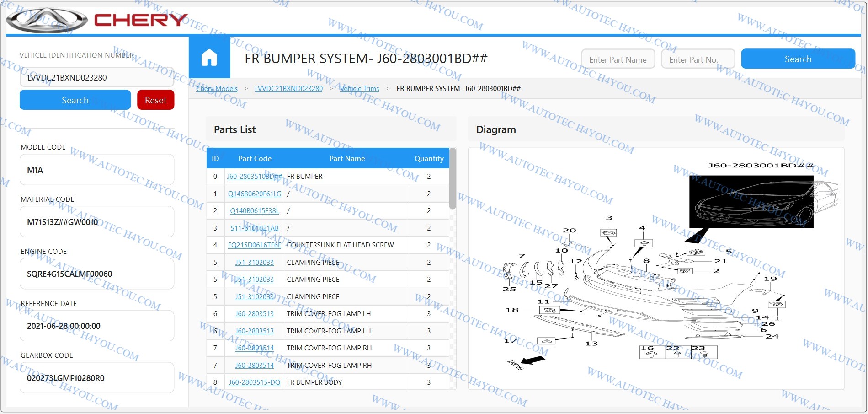This screenshot has height=414, width=868.
Task: Open part code Q146B0620F61LG link
Action: pos(255,194)
